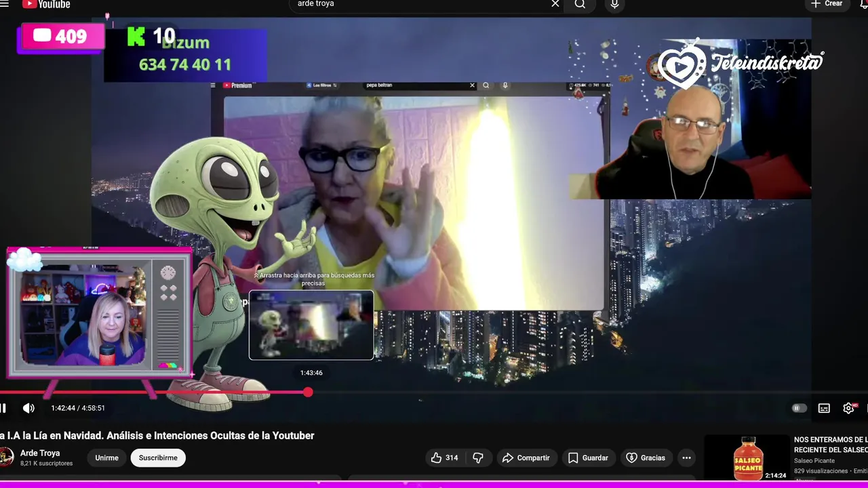The width and height of the screenshot is (868, 488).
Task: Click the seek preview thumbnail at 1:43:46
Action: tap(311, 325)
